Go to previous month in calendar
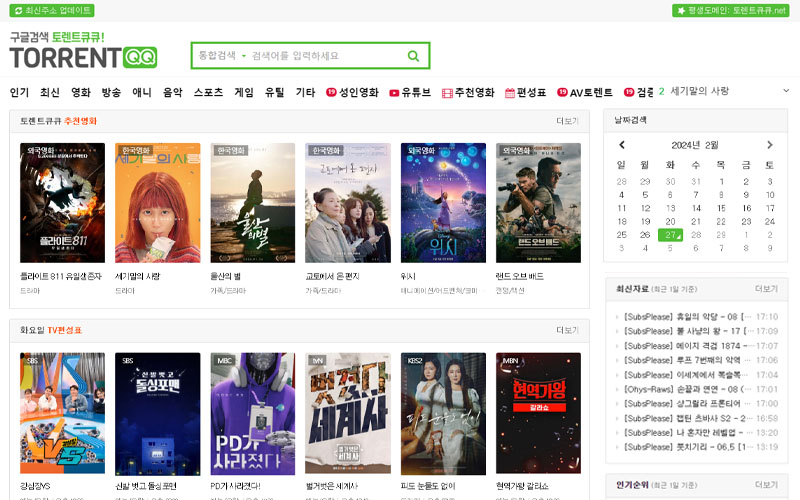Screen dimensions: 800x500 (621, 145)
